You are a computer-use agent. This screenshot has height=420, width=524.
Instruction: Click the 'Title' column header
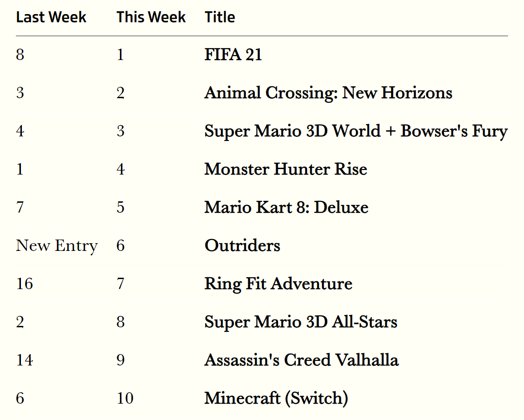click(220, 17)
